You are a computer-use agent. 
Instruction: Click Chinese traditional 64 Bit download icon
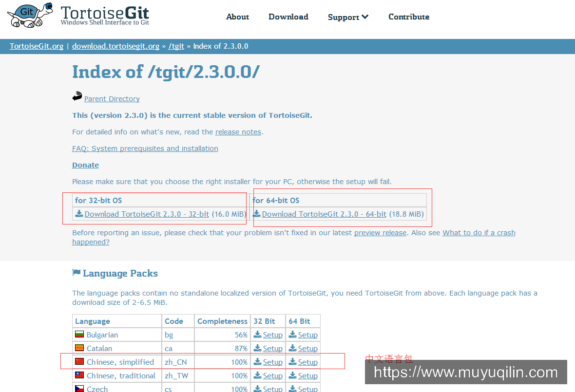point(293,375)
